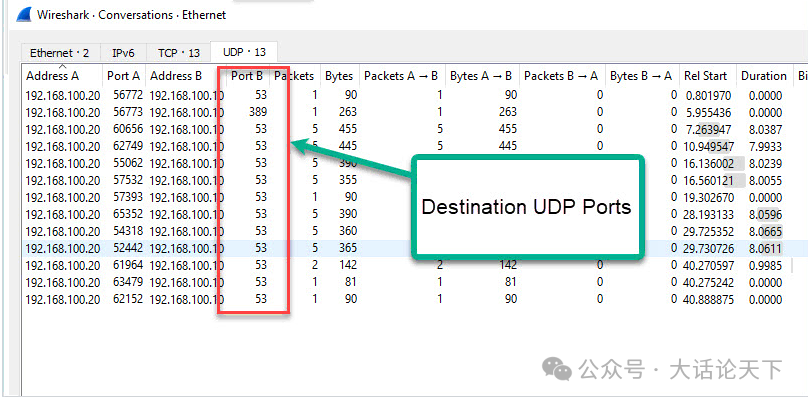Sort conversations by Bytes column header
The height and width of the screenshot is (401, 808).
[x=339, y=76]
